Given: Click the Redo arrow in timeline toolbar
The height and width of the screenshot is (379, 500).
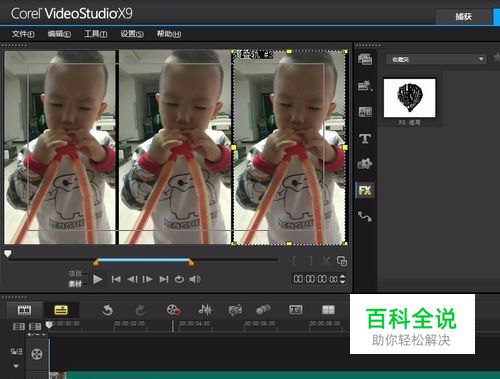Looking at the screenshot, I should [x=140, y=310].
